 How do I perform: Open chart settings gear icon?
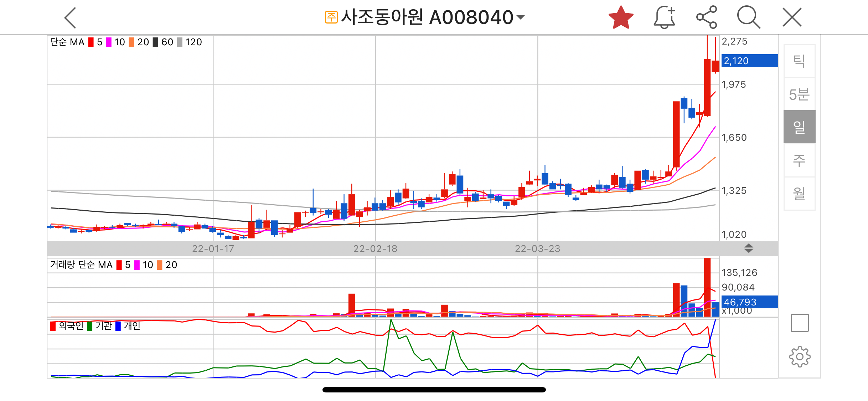(800, 356)
